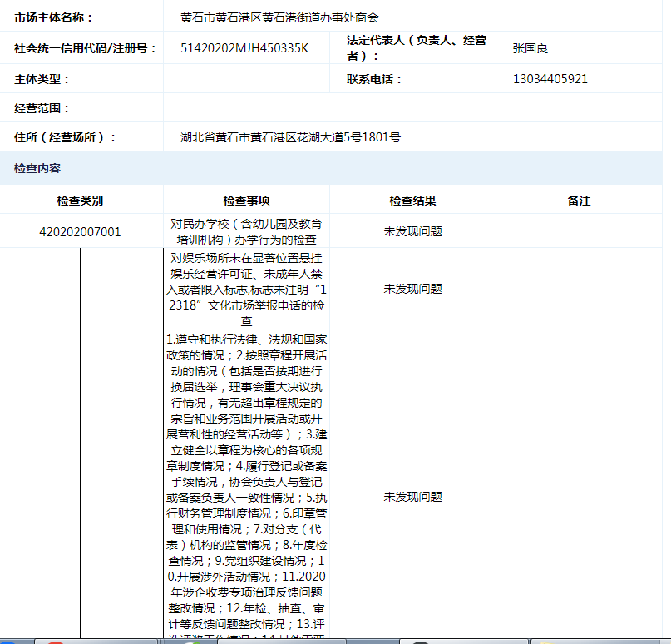Select address 湖北省黄石市黄石港区花湖大道5号1801号

(x=290, y=137)
